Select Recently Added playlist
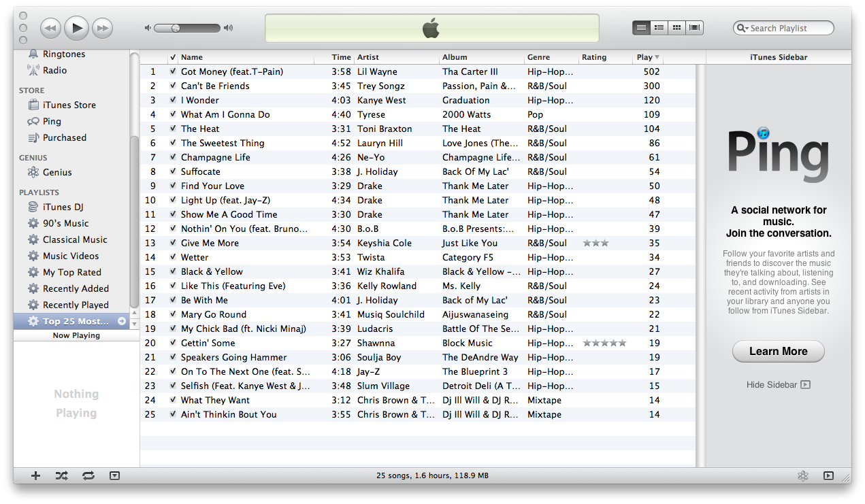This screenshot has height=504, width=865. pos(76,288)
